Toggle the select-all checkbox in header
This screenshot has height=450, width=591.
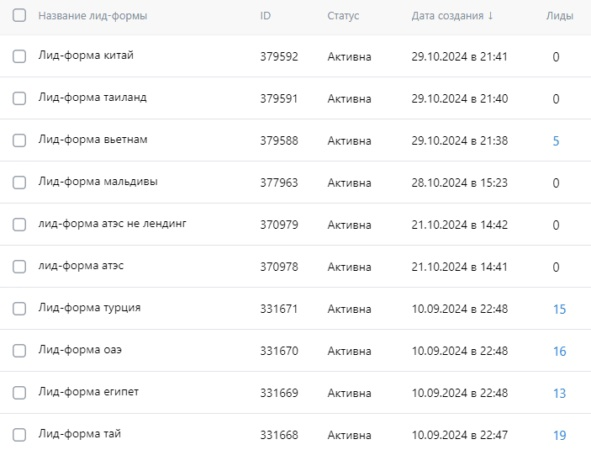pyautogui.click(x=19, y=16)
